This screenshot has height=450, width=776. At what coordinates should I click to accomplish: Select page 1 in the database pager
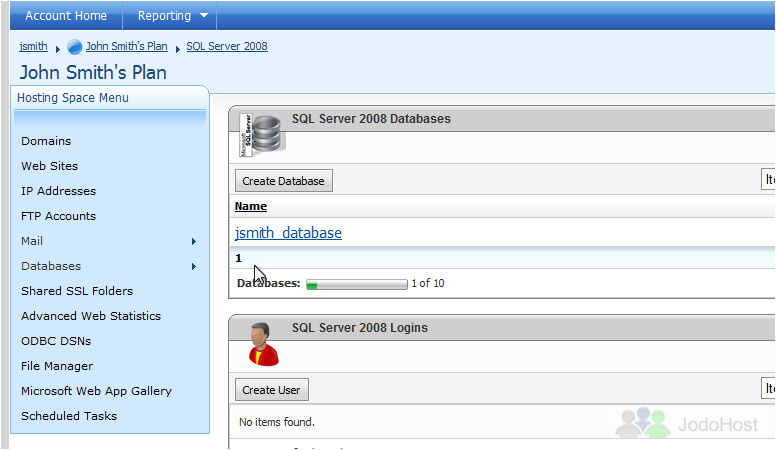[239, 258]
